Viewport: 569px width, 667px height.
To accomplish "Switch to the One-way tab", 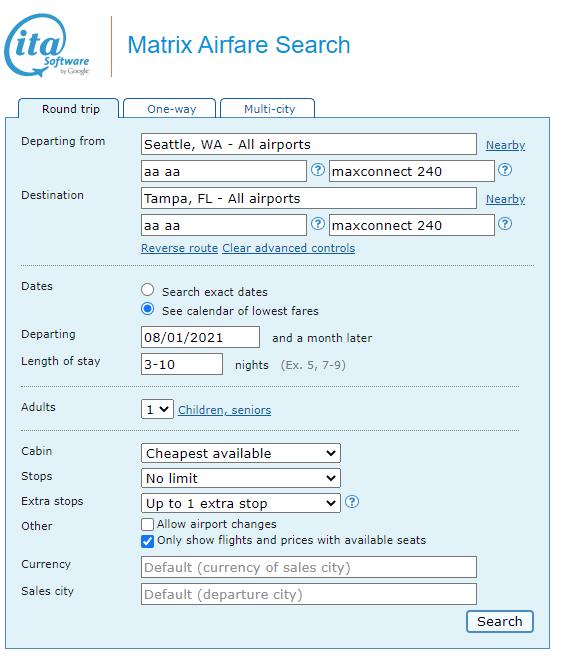I will tap(170, 108).
